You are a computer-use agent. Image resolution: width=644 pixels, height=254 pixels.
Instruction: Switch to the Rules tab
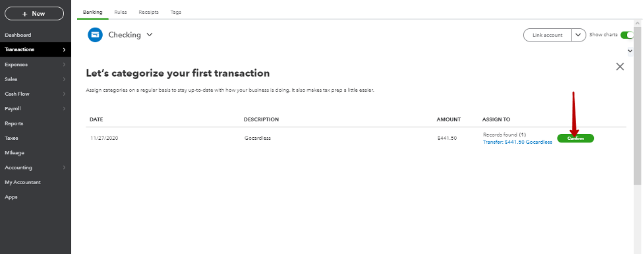click(121, 13)
